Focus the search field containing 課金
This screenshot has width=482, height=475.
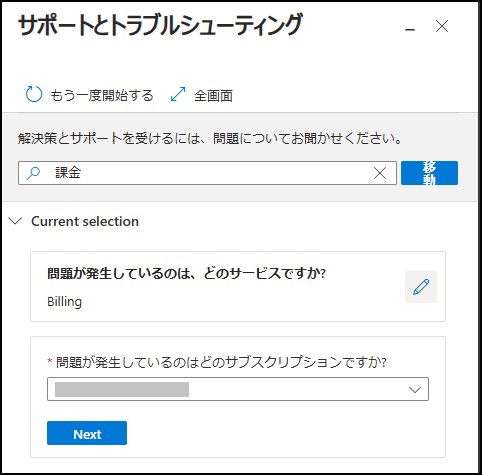pyautogui.click(x=207, y=173)
